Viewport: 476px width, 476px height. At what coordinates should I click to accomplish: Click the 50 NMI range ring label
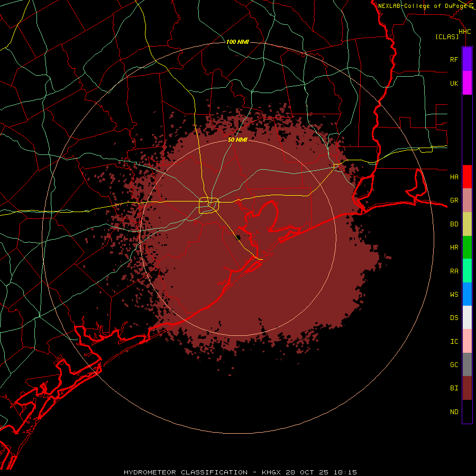click(237, 140)
